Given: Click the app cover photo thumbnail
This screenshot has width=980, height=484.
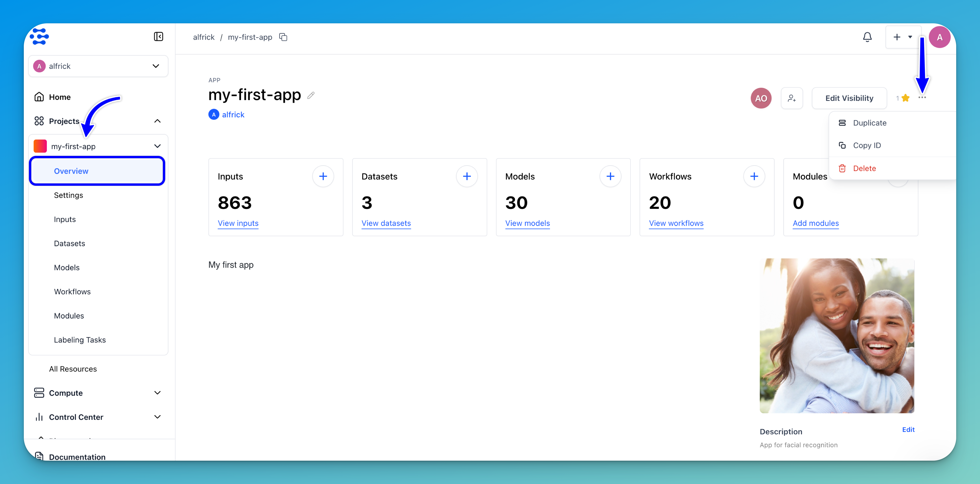Looking at the screenshot, I should coord(836,336).
